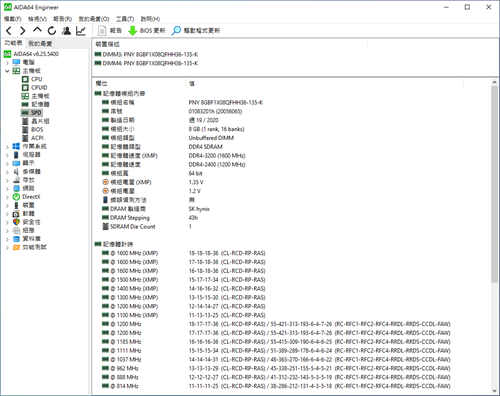This screenshot has width=500, height=396.
Task: Expand the DirectX tree node
Action: coord(8,197)
